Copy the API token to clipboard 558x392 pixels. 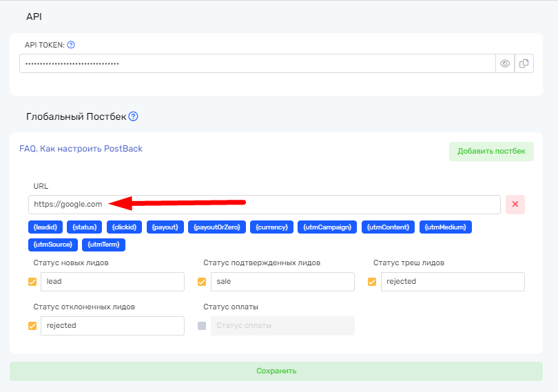[524, 63]
